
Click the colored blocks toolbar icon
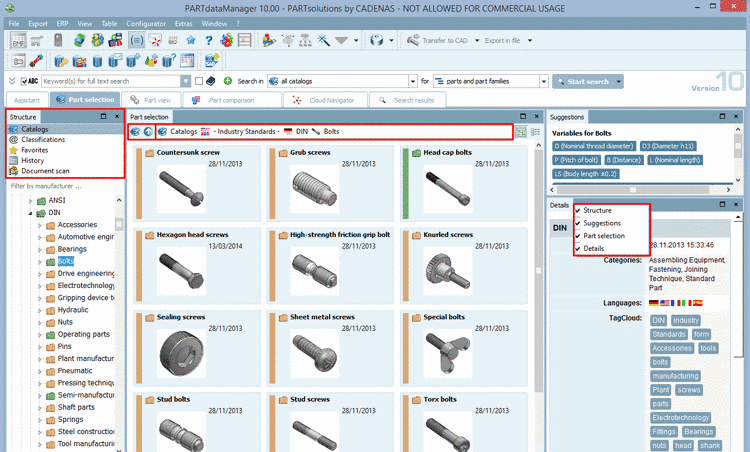(268, 41)
